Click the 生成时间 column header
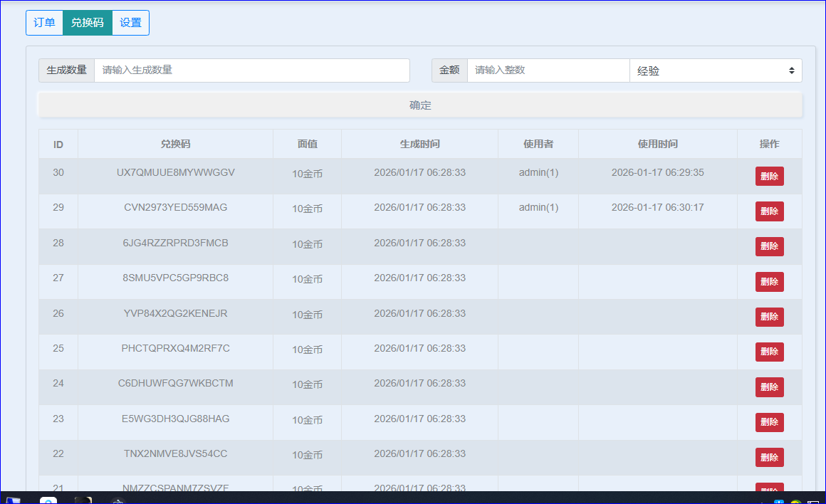This screenshot has height=504, width=826. (x=419, y=144)
